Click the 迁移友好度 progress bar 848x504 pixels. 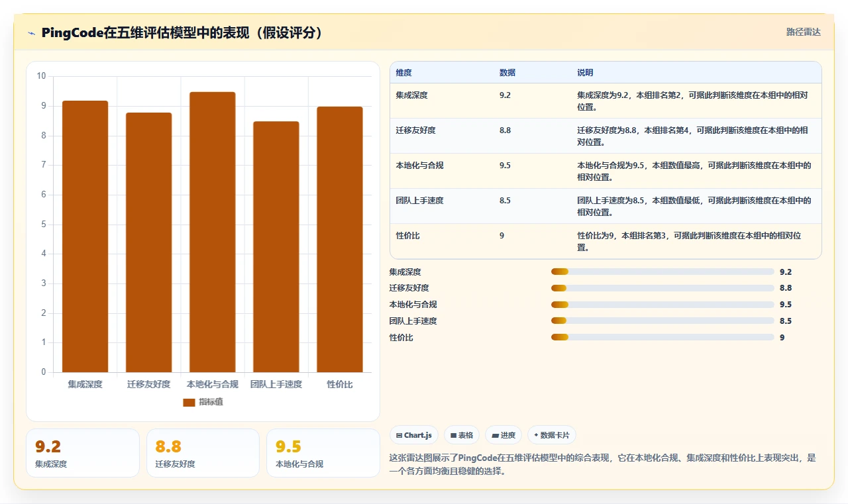click(662, 288)
